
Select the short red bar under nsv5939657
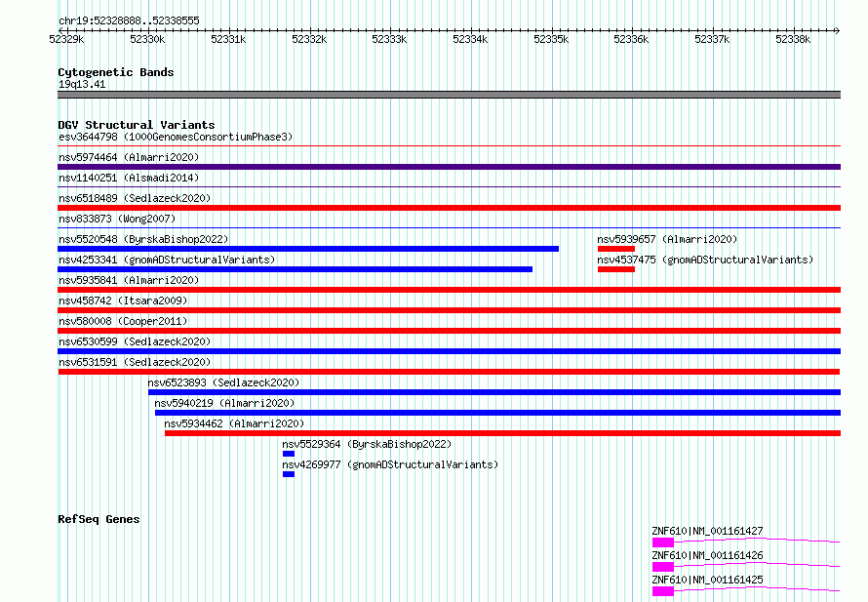coord(616,249)
